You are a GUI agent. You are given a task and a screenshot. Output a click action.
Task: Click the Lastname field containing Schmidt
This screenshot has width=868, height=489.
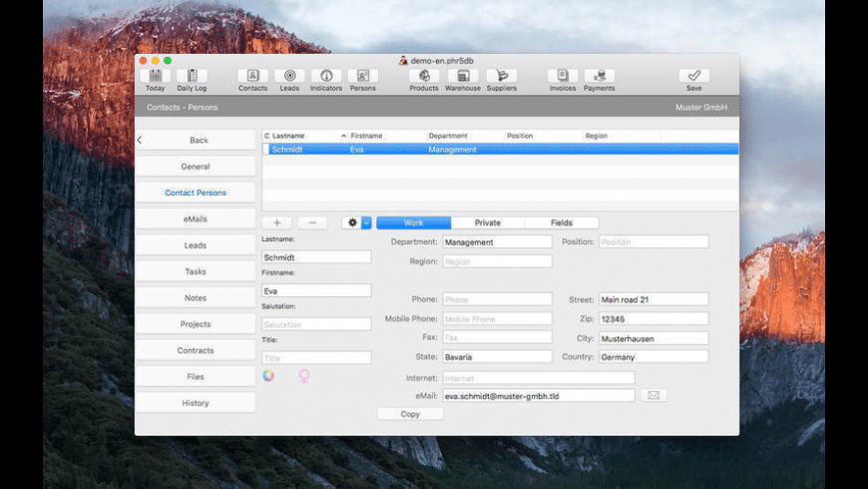click(x=316, y=257)
